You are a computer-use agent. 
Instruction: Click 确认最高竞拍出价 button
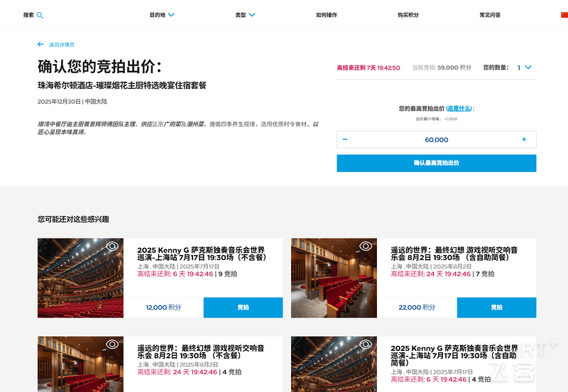click(437, 163)
